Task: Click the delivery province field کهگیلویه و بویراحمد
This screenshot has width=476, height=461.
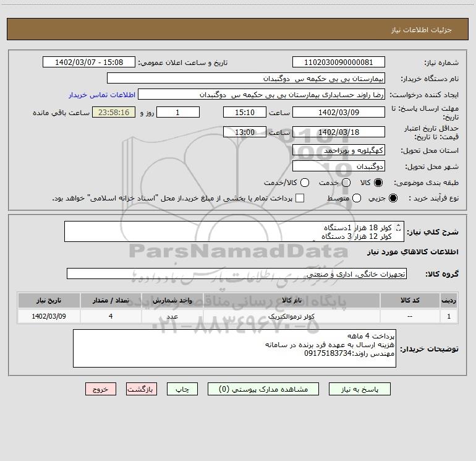Action: pyautogui.click(x=339, y=150)
